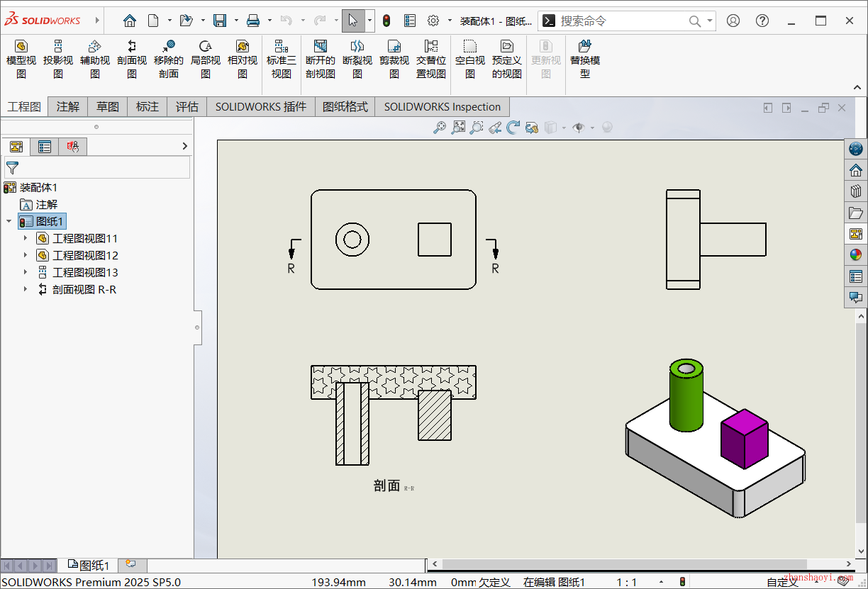Select 注解 item in the feature tree

[38, 204]
